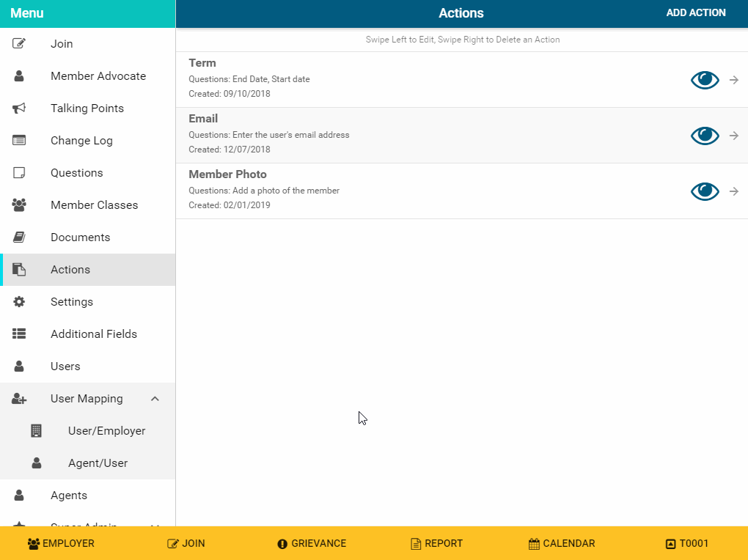Image resolution: width=748 pixels, height=560 pixels.
Task: Click the Change Log list icon
Action: click(19, 141)
